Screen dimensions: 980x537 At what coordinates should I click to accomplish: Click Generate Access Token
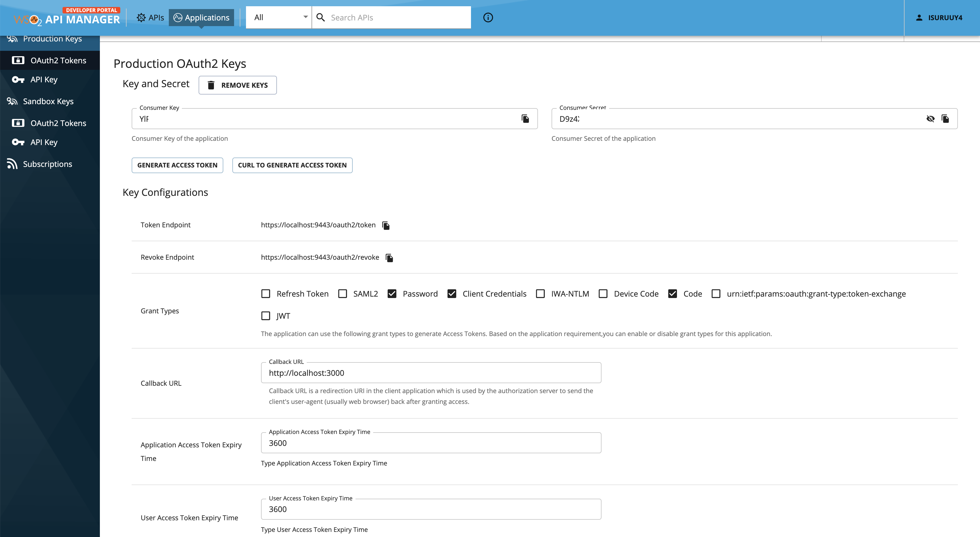pos(177,165)
